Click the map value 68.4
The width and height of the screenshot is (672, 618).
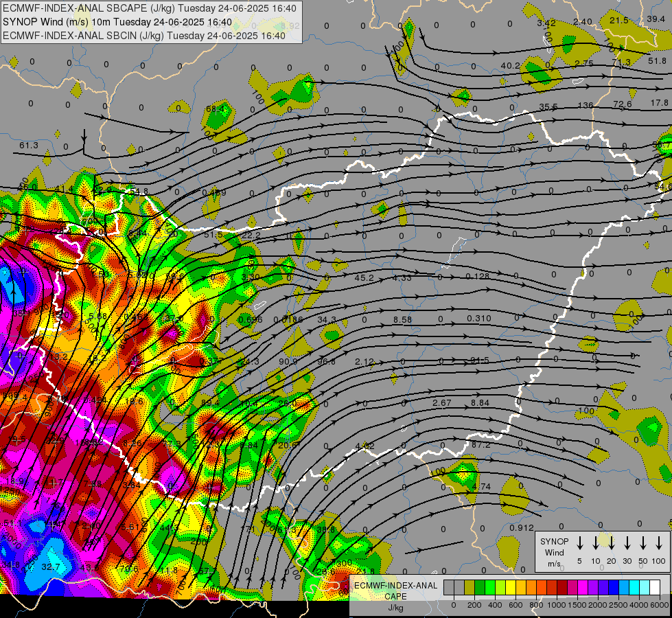tap(215, 109)
